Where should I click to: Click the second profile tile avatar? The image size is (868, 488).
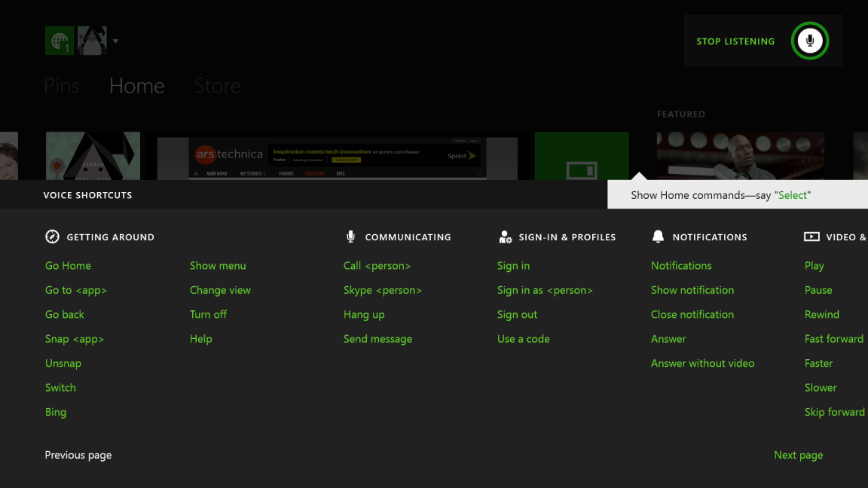coord(91,41)
